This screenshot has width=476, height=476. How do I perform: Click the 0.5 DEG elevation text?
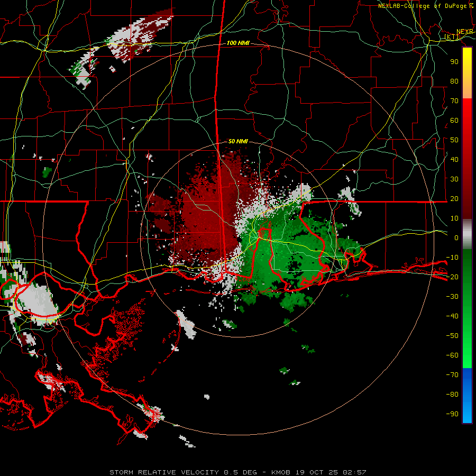[x=240, y=472]
